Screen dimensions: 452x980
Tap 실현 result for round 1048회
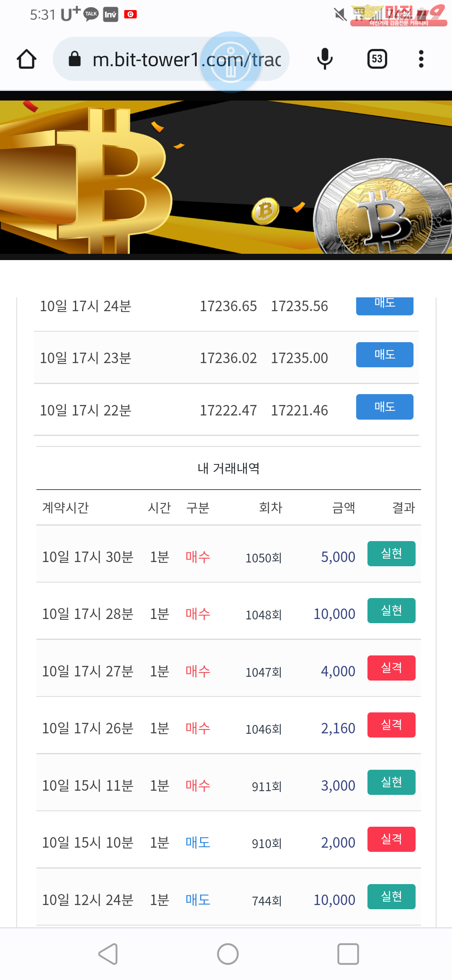391,611
